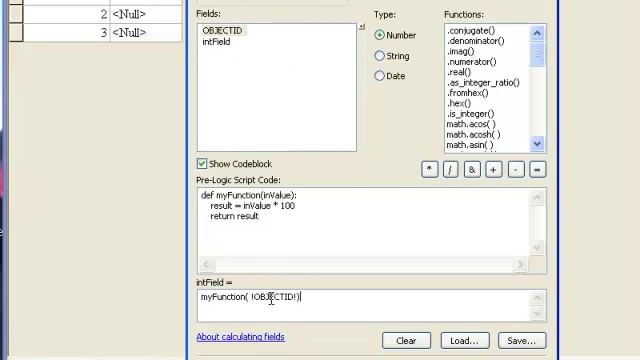The width and height of the screenshot is (640, 360).
Task: Click the small icon beside Fields list
Action: click(362, 27)
